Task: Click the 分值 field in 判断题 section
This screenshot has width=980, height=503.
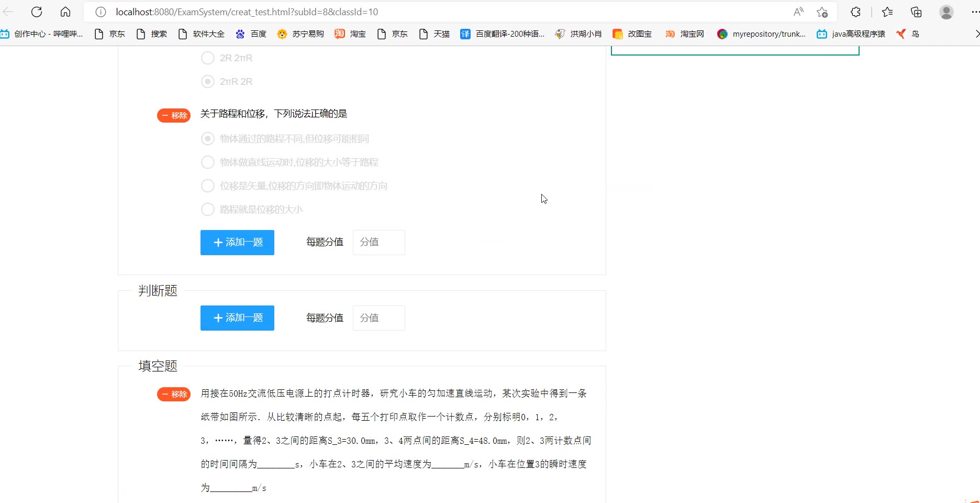Action: coord(378,318)
